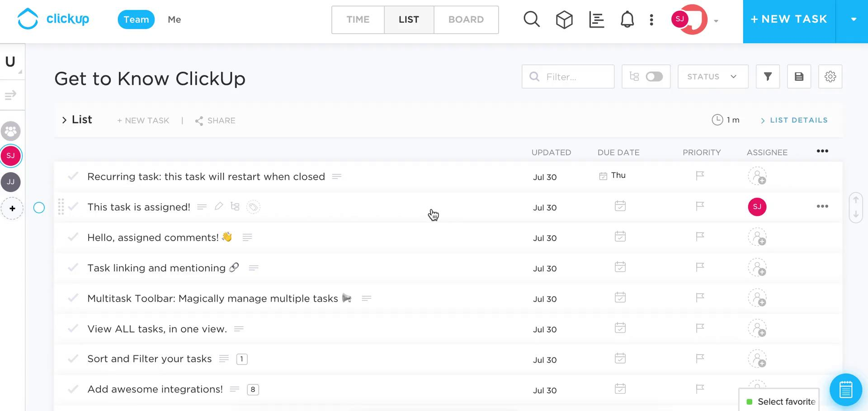Expand the List section chevron

coord(64,120)
